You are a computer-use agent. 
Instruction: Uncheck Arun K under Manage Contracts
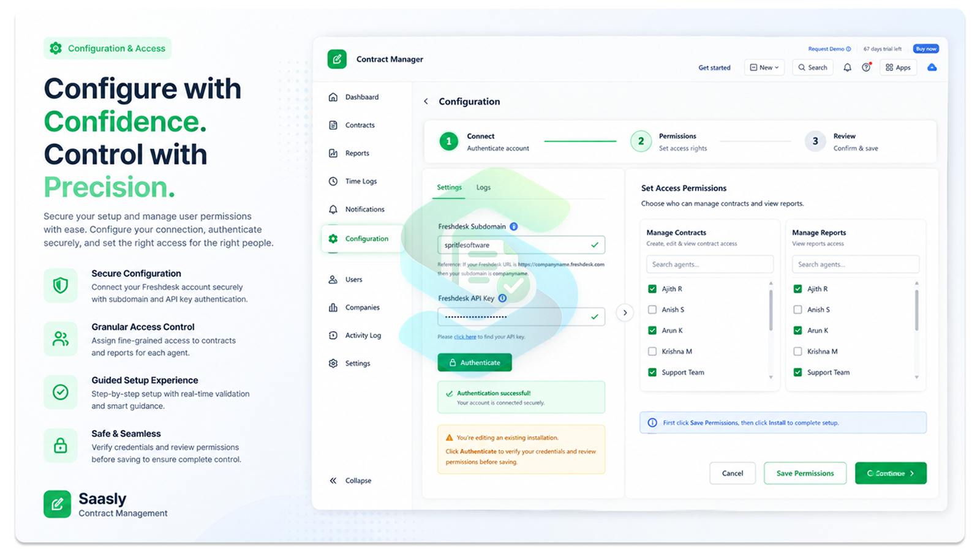tap(652, 331)
